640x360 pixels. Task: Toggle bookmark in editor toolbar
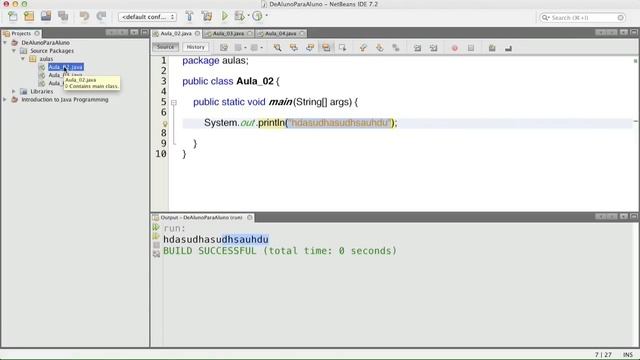(x=396, y=48)
